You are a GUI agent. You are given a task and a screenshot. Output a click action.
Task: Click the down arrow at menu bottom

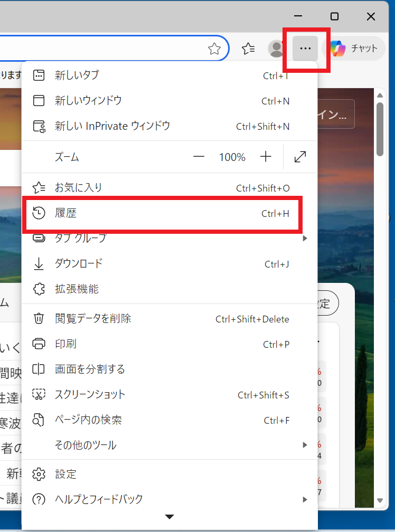(x=169, y=517)
